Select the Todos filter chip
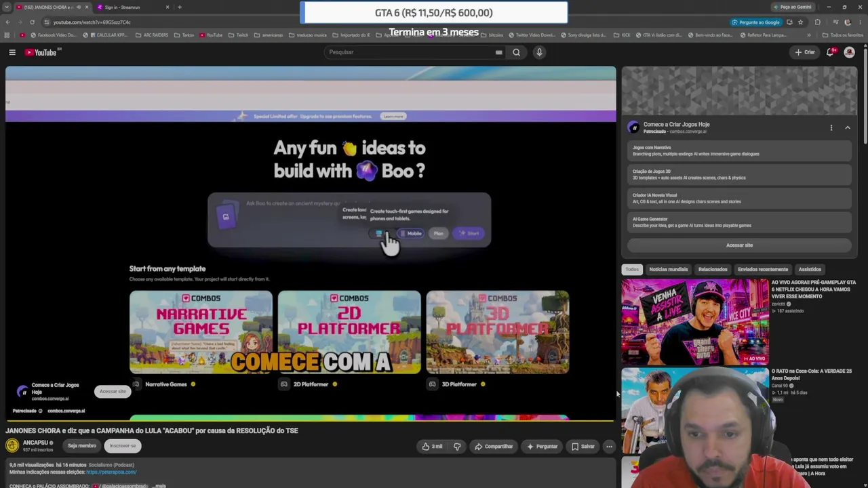The image size is (868, 488). (632, 269)
